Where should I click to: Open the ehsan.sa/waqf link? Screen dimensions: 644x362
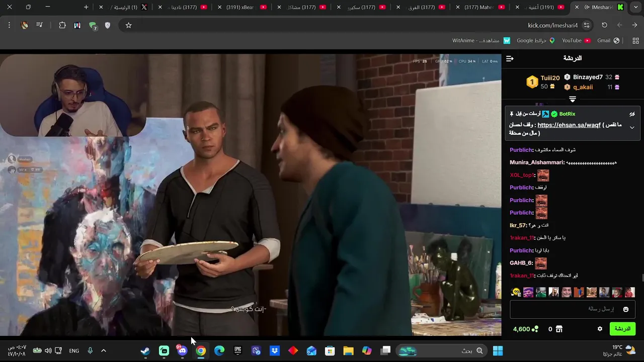tap(569, 125)
